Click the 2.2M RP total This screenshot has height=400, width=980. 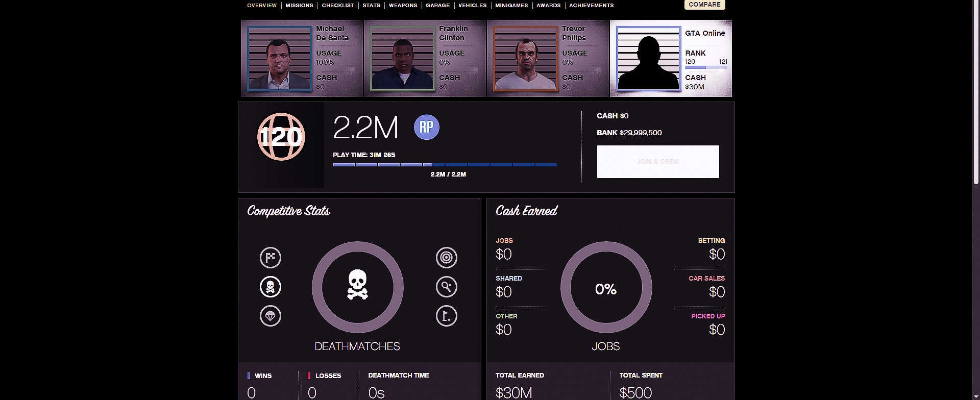tap(365, 128)
